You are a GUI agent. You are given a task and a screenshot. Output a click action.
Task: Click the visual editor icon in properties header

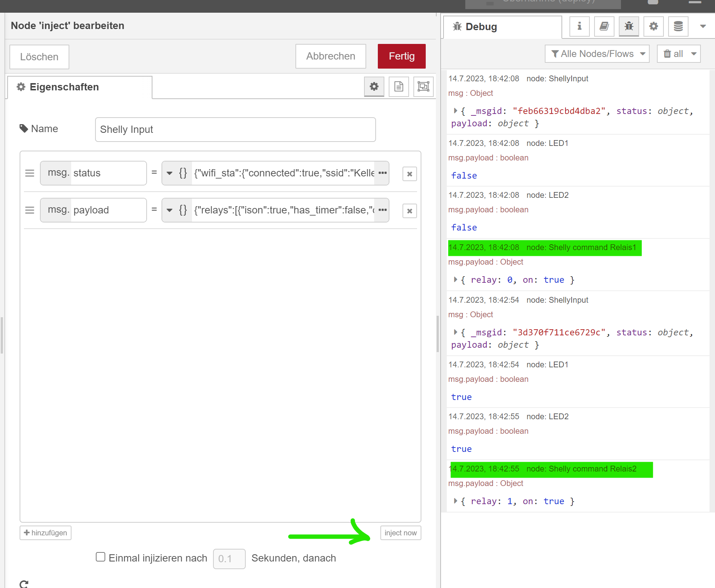(425, 87)
